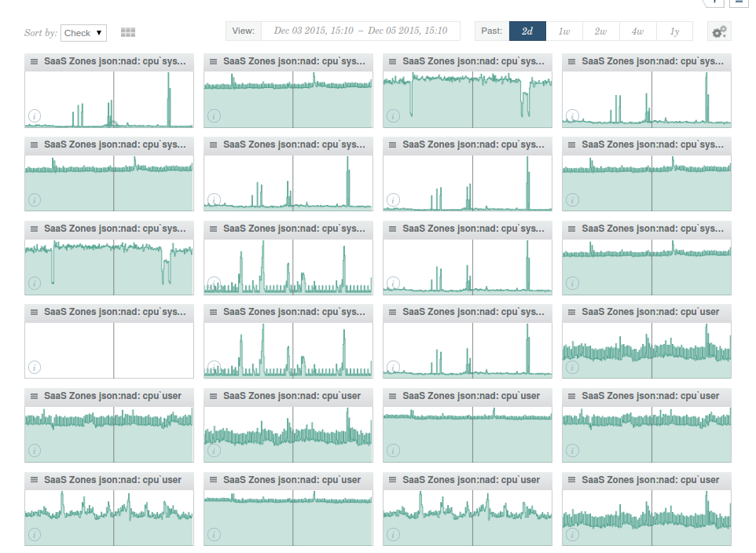Open hamburger menu of the empty graph

[34, 312]
